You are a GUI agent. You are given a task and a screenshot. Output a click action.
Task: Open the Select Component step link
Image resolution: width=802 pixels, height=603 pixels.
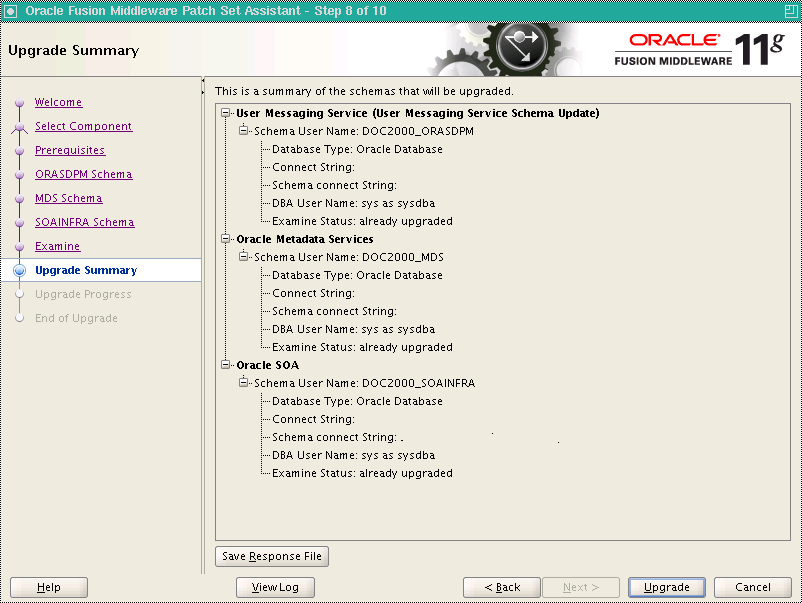click(83, 126)
